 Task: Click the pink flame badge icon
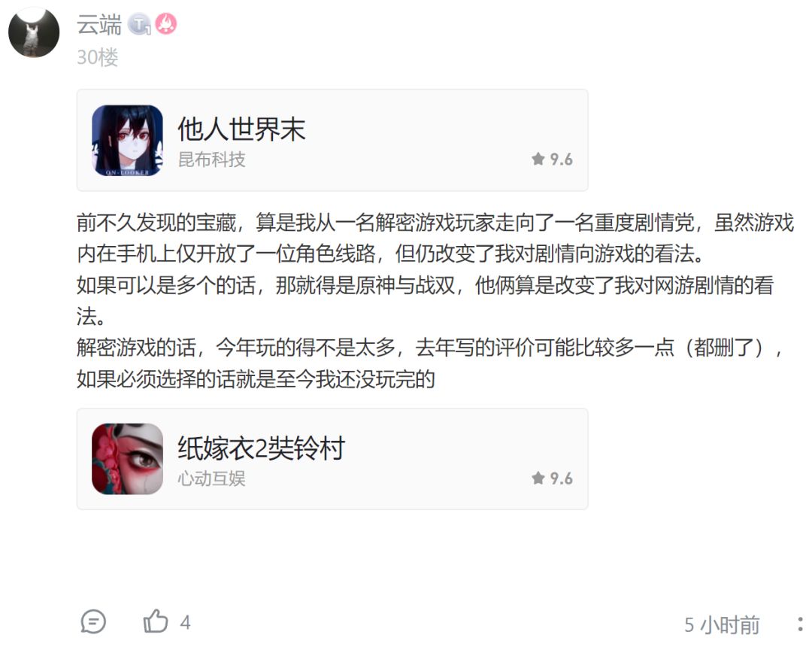[x=165, y=24]
